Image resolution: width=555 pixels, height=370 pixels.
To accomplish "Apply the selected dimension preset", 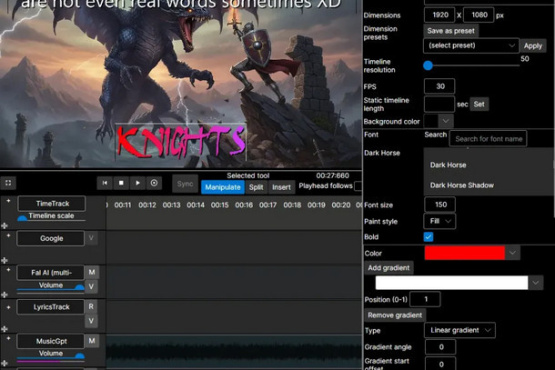I will click(x=533, y=46).
